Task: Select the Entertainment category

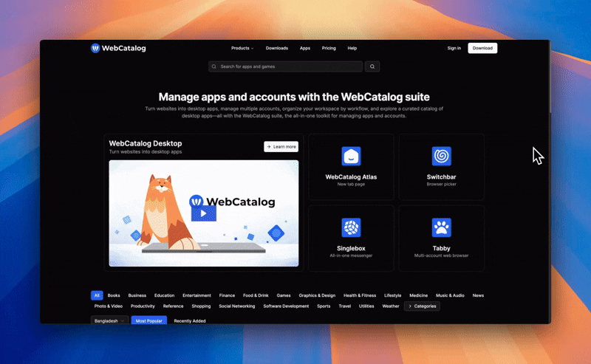Action: (197, 295)
